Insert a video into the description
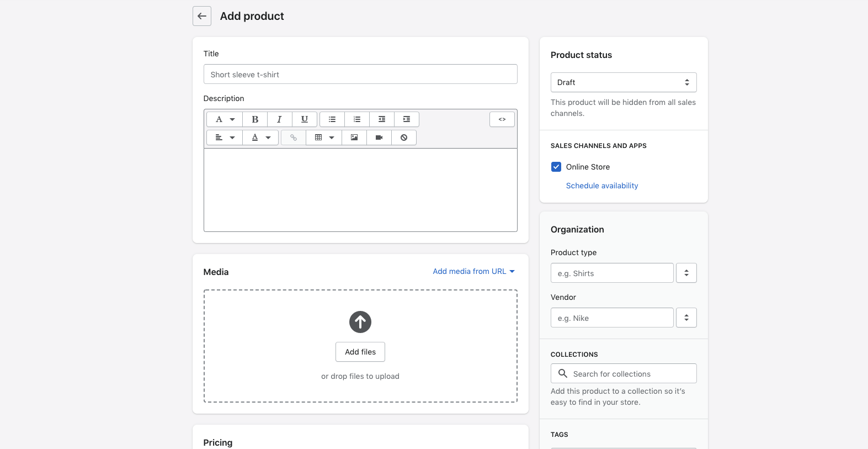The image size is (868, 449). 379,138
